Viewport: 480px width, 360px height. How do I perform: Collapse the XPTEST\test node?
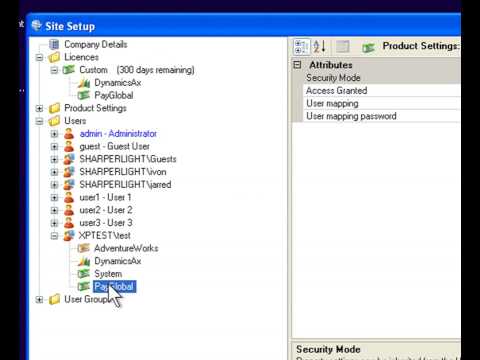(54, 236)
